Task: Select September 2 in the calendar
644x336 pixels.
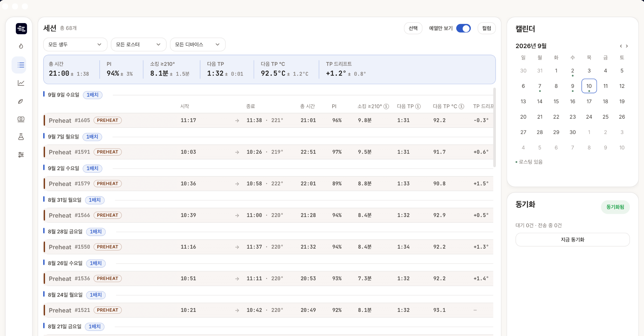Action: 573,71
